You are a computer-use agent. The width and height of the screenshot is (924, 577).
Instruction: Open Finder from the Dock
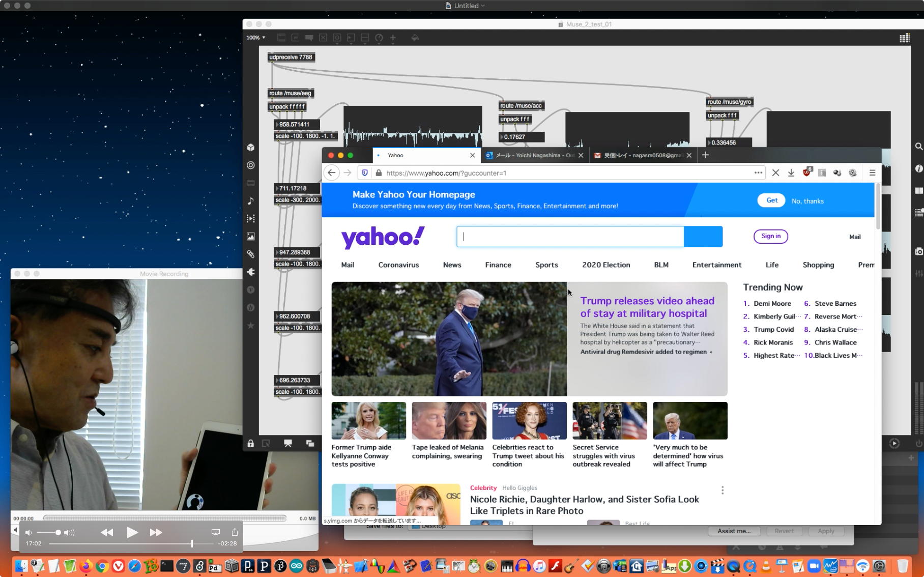tap(21, 566)
